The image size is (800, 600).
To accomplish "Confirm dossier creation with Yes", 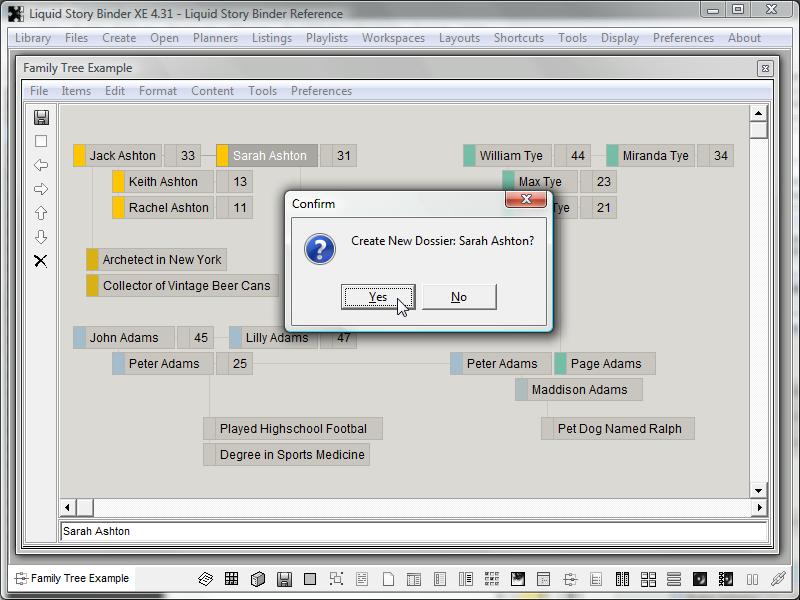I will click(377, 297).
